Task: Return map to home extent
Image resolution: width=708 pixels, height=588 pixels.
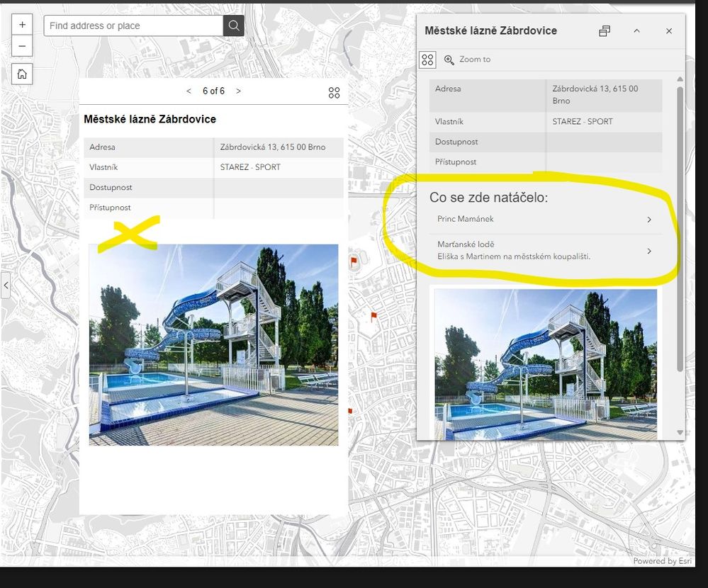Action: point(22,74)
